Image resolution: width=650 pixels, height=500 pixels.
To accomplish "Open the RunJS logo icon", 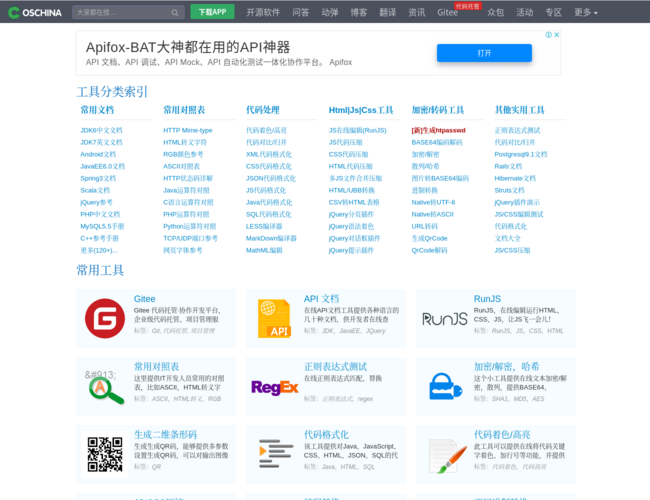I will 444,318.
